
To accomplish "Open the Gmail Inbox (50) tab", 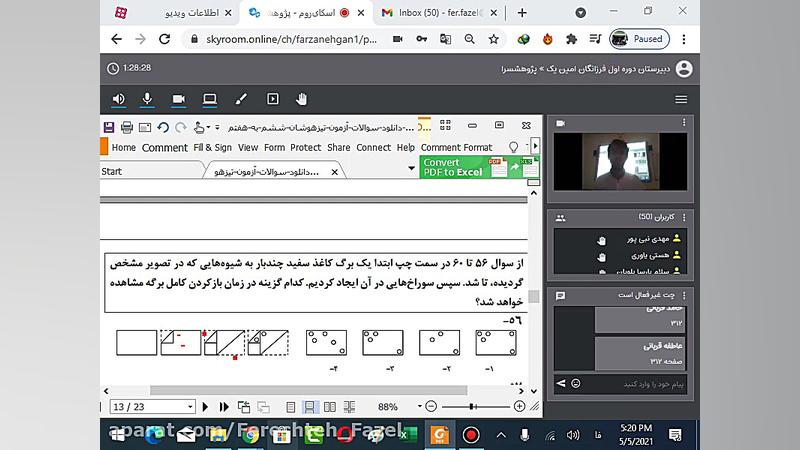I will click(x=439, y=13).
